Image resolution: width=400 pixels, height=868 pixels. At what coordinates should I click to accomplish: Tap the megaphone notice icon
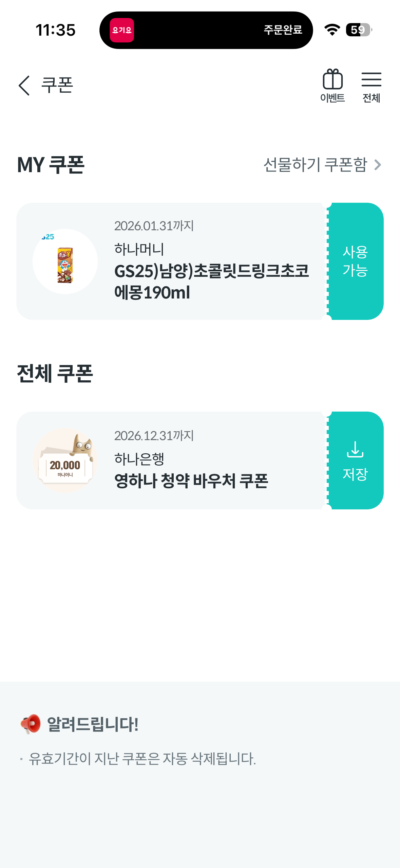point(31,724)
